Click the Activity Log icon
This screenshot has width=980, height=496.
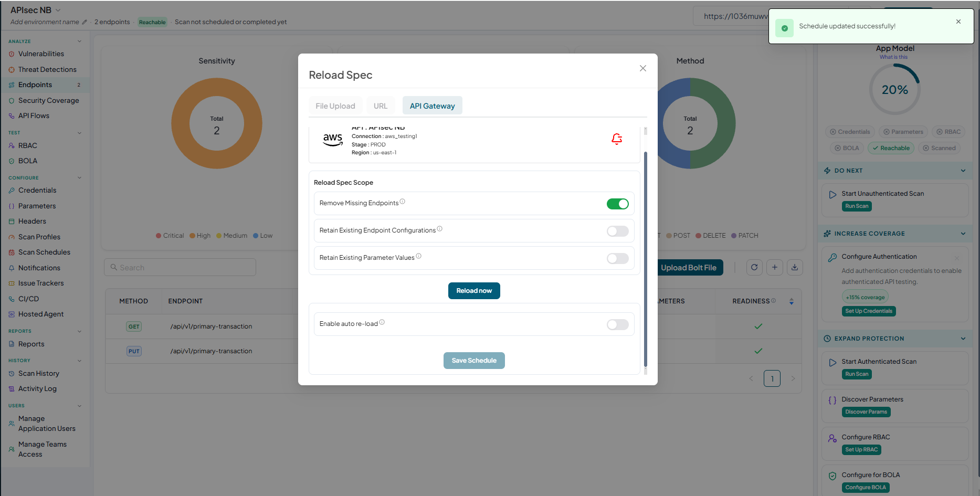tap(12, 389)
